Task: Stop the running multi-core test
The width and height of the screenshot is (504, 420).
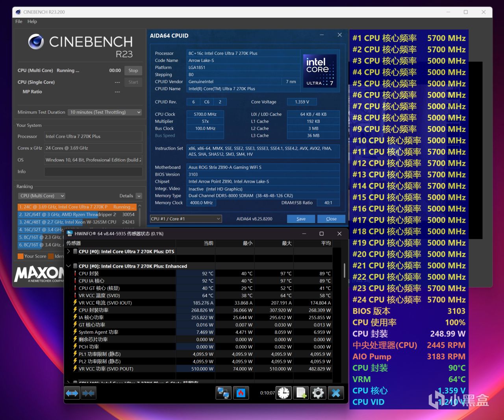Action: point(133,71)
